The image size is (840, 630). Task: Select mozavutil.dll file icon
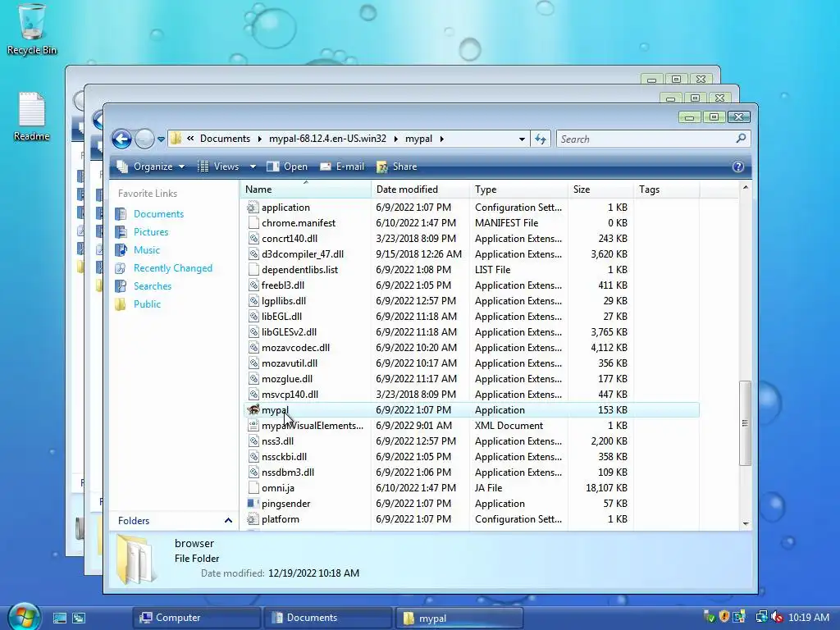coord(253,363)
